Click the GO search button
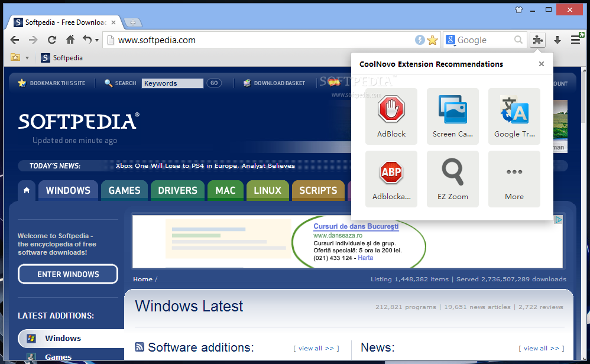Viewport: 590px width, 364px height. point(214,83)
